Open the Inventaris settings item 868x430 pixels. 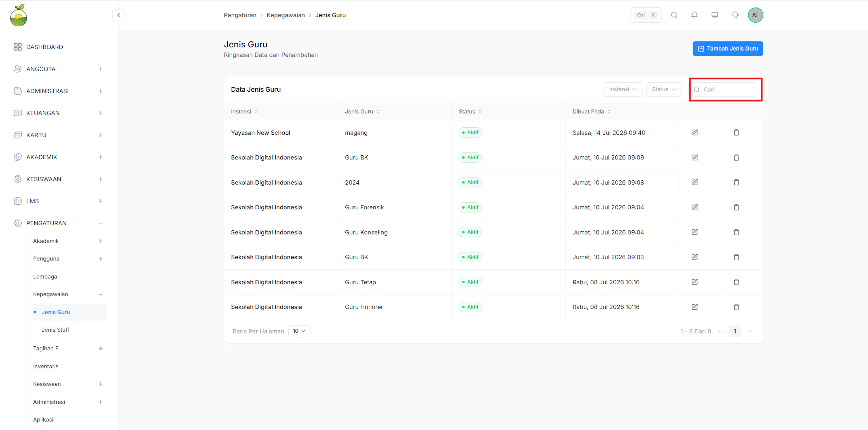tap(45, 366)
